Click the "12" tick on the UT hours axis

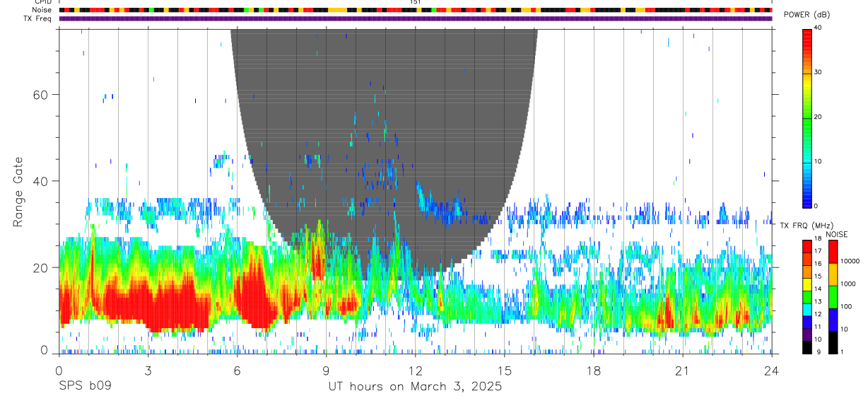point(415,371)
